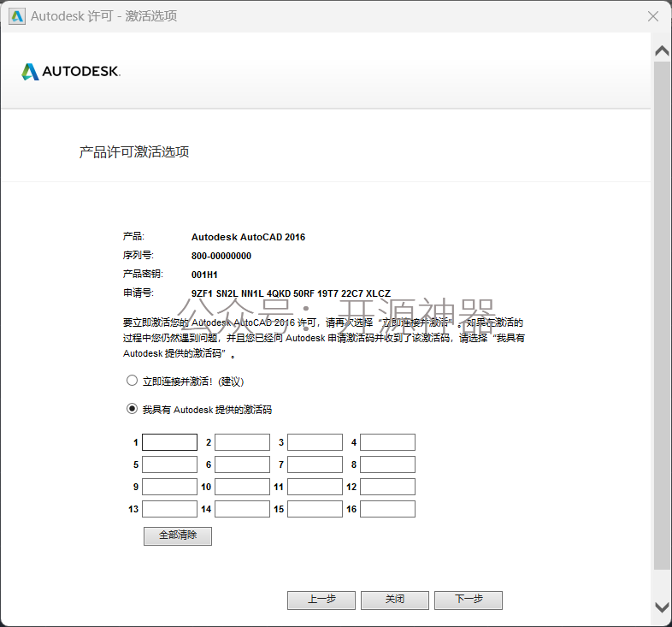Click activation code field 16

tap(387, 509)
